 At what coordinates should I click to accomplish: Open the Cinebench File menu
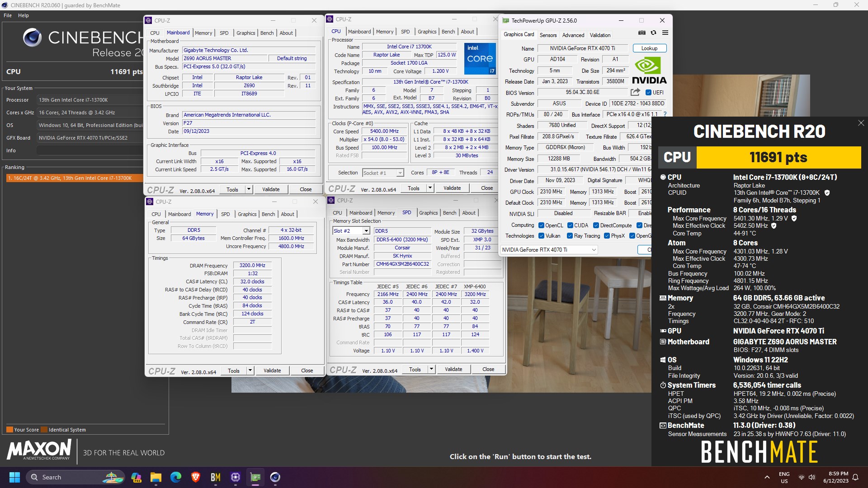[x=8, y=15]
